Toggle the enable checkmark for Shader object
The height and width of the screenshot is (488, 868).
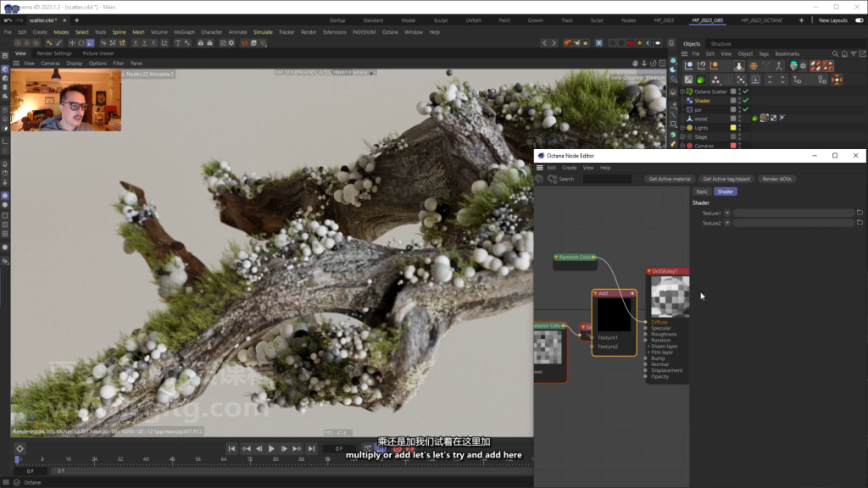point(746,100)
